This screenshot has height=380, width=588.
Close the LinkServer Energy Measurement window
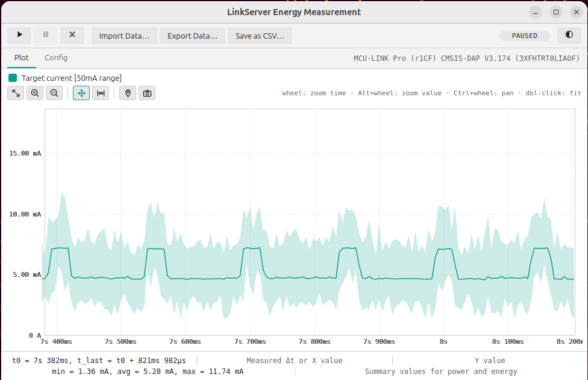pyautogui.click(x=577, y=13)
